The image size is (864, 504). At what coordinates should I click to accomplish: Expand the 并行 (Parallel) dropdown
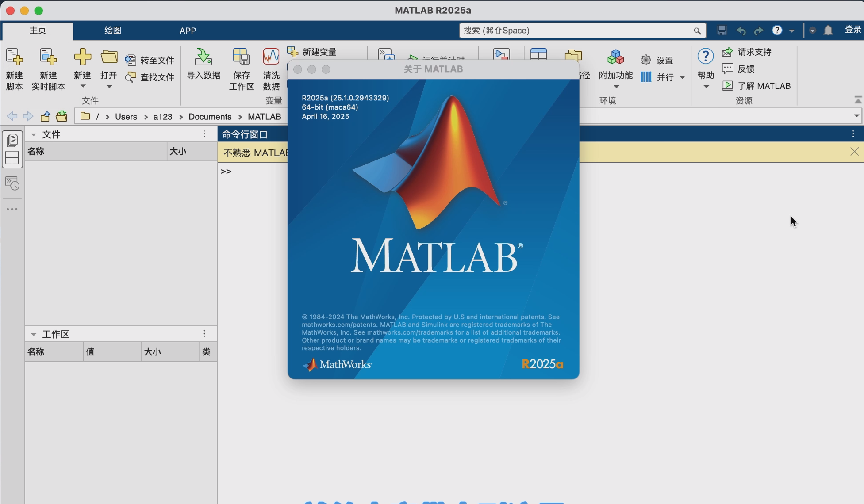pyautogui.click(x=682, y=78)
